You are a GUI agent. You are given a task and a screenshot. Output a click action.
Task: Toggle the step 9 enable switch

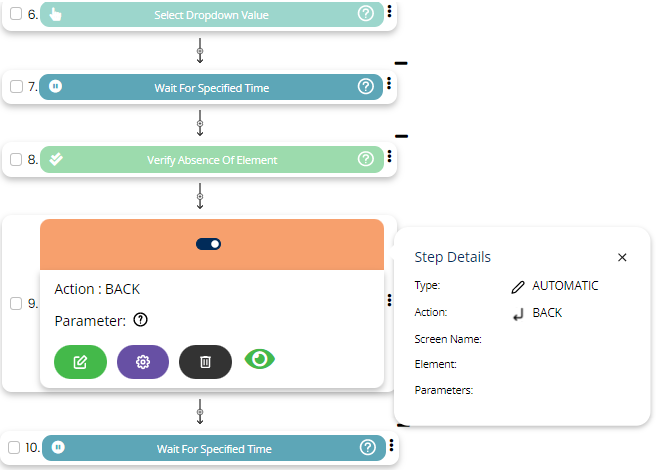tap(210, 243)
